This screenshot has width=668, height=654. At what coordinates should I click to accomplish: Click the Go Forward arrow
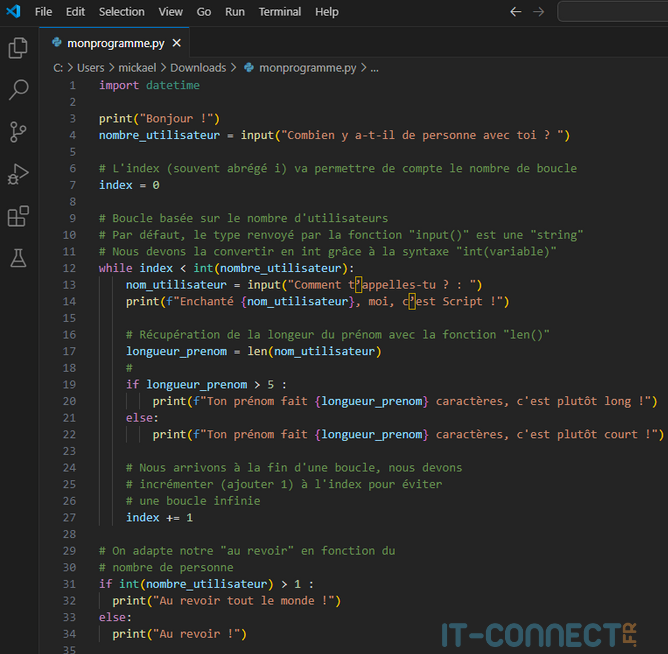539,12
